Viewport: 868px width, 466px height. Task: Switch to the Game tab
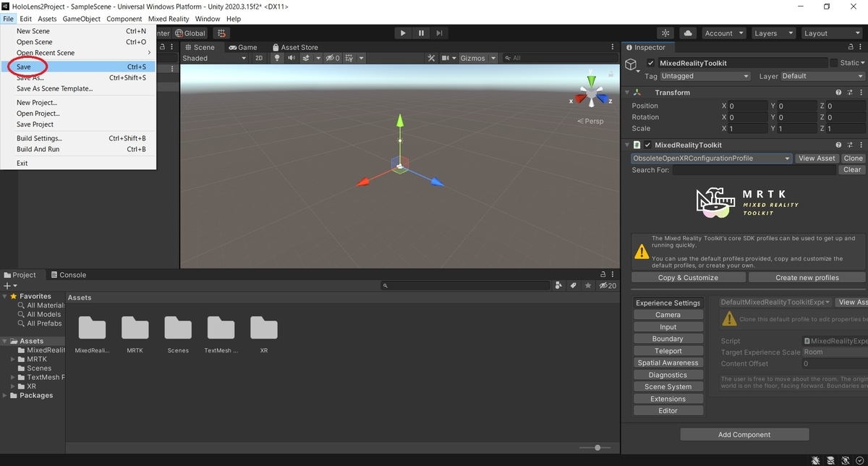click(x=244, y=47)
